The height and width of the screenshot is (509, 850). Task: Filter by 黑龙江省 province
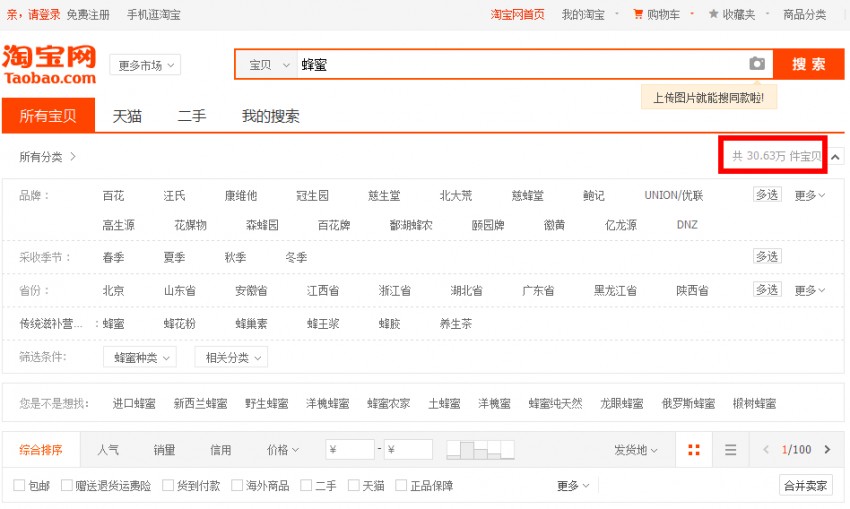coord(615,290)
